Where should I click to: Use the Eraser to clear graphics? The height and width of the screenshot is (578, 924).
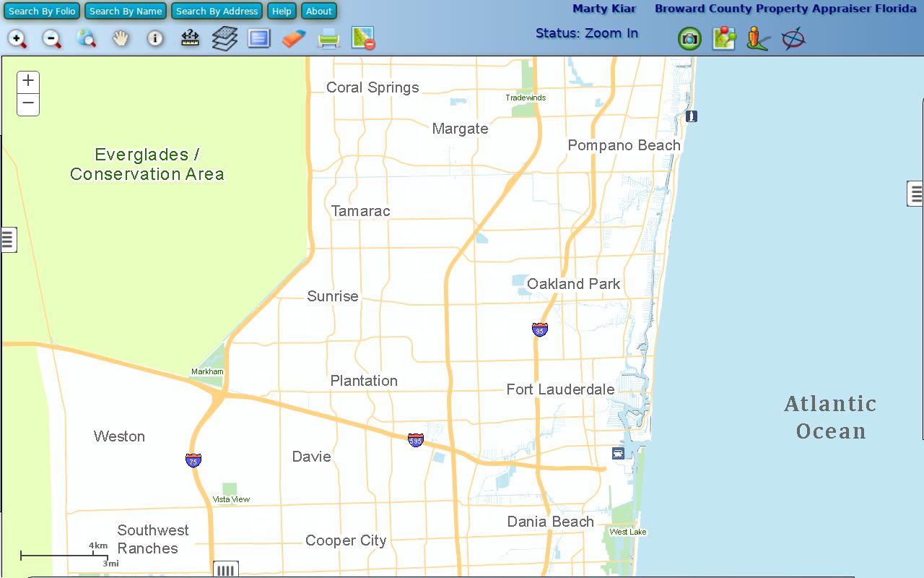[294, 38]
